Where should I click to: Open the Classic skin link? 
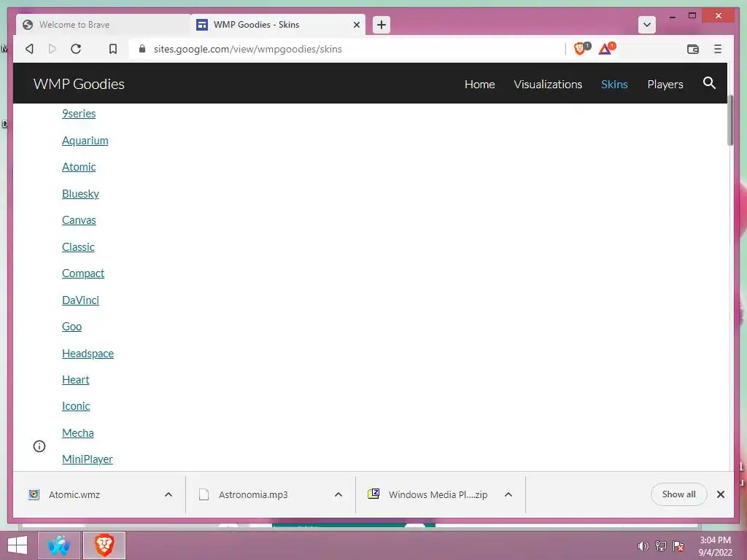(x=78, y=247)
